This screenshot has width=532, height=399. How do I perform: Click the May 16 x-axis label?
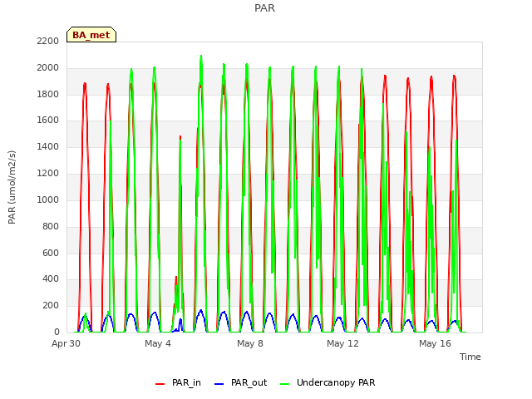point(435,343)
